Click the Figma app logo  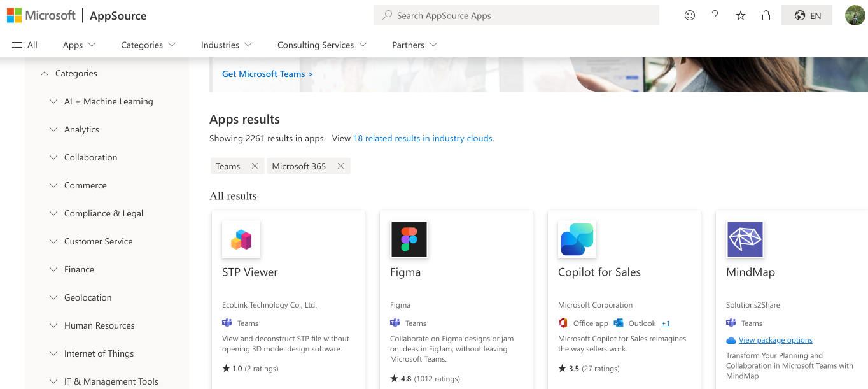point(409,239)
